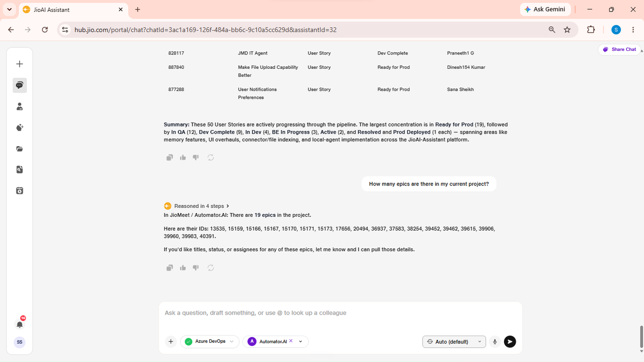The width and height of the screenshot is (644, 362).
Task: Thumbs down the 19 epics response
Action: [195, 268]
